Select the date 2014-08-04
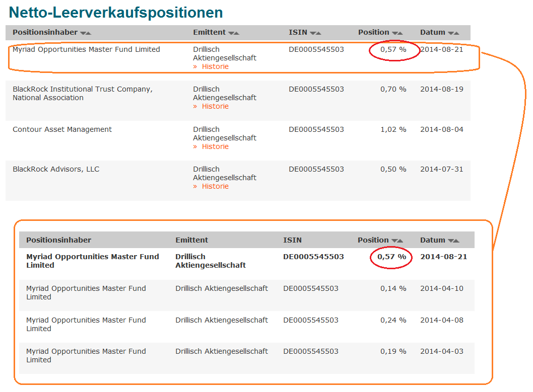Viewport: 533px width, 392px height. (x=442, y=129)
